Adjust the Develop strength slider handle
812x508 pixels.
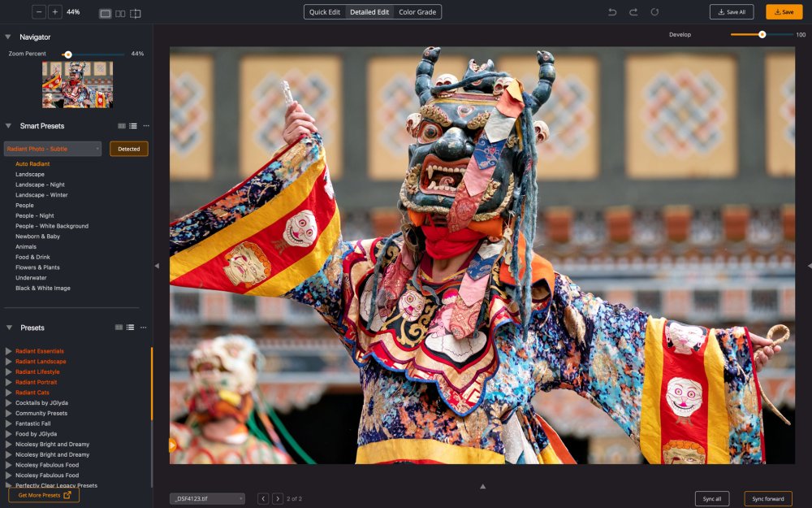[x=762, y=35]
